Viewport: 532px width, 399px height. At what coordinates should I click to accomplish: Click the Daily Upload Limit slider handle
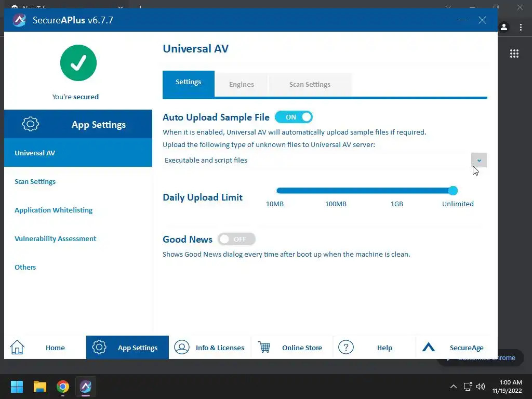coord(453,190)
